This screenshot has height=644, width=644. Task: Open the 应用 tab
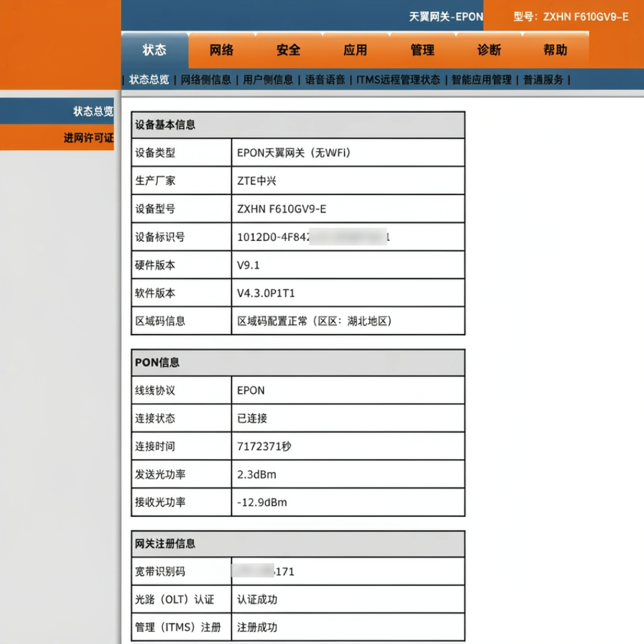(355, 50)
